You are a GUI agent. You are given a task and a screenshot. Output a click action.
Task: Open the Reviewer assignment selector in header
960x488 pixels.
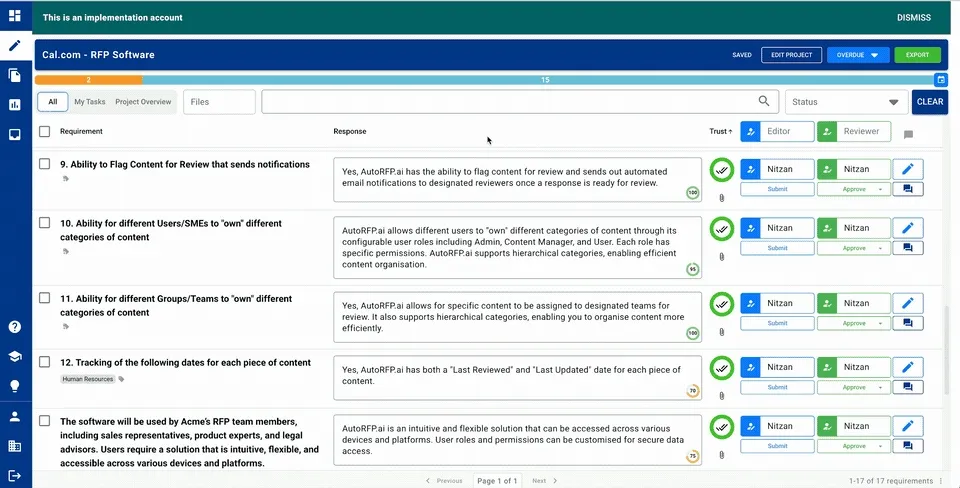click(853, 131)
